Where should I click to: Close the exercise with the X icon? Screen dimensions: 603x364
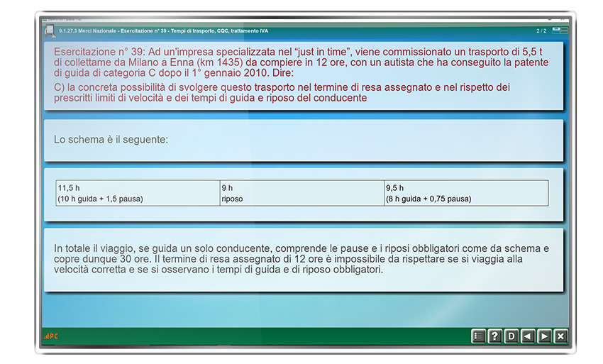[560, 336]
